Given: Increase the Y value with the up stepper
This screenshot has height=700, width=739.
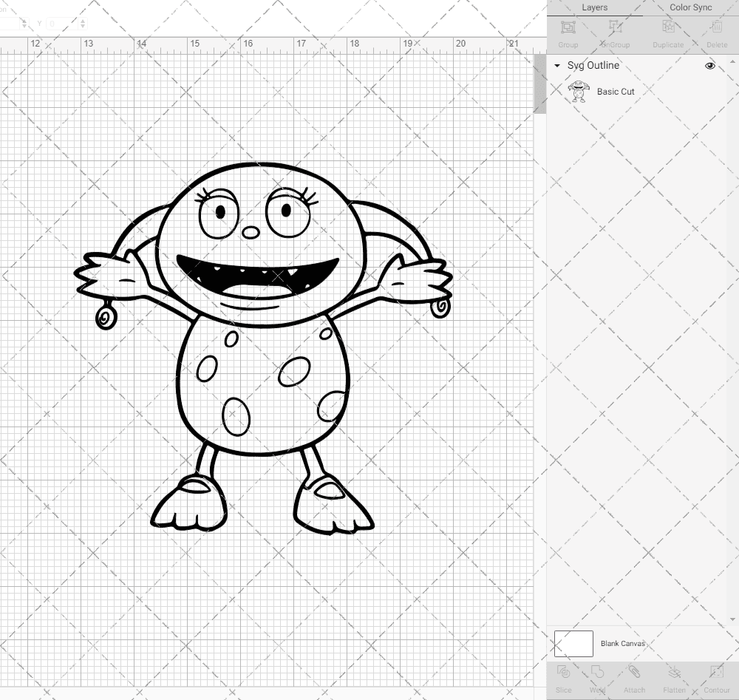Looking at the screenshot, I should tap(82, 20).
